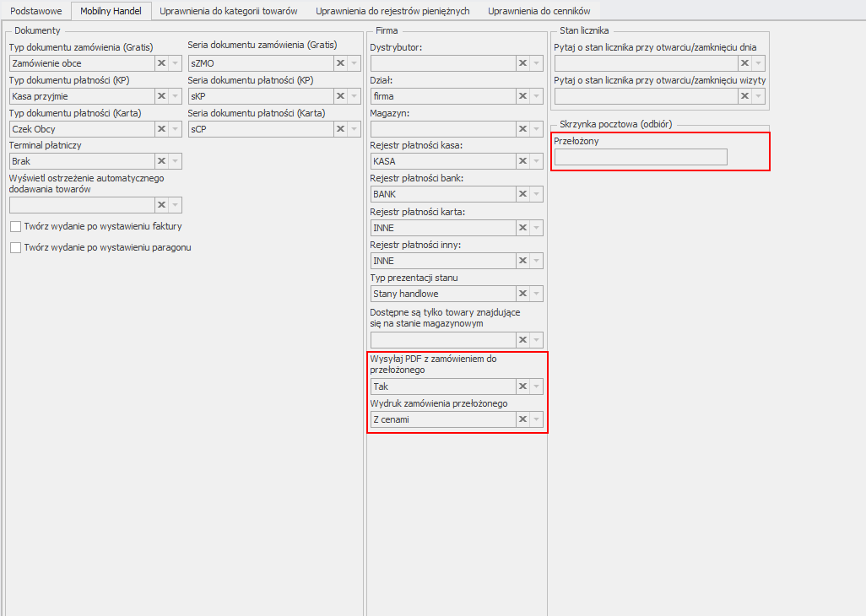The width and height of the screenshot is (866, 616).
Task: Open Uprawnienia do rejestrów pieniężnych tab
Action: point(392,11)
